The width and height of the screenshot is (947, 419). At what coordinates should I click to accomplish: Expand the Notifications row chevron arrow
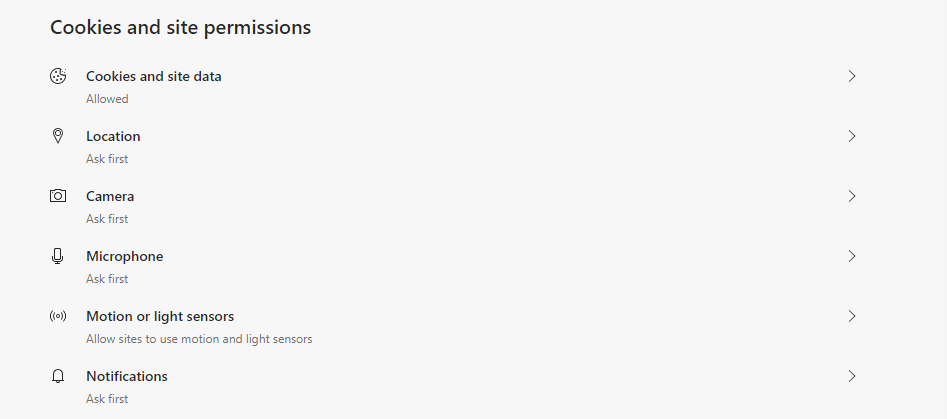pyautogui.click(x=852, y=376)
